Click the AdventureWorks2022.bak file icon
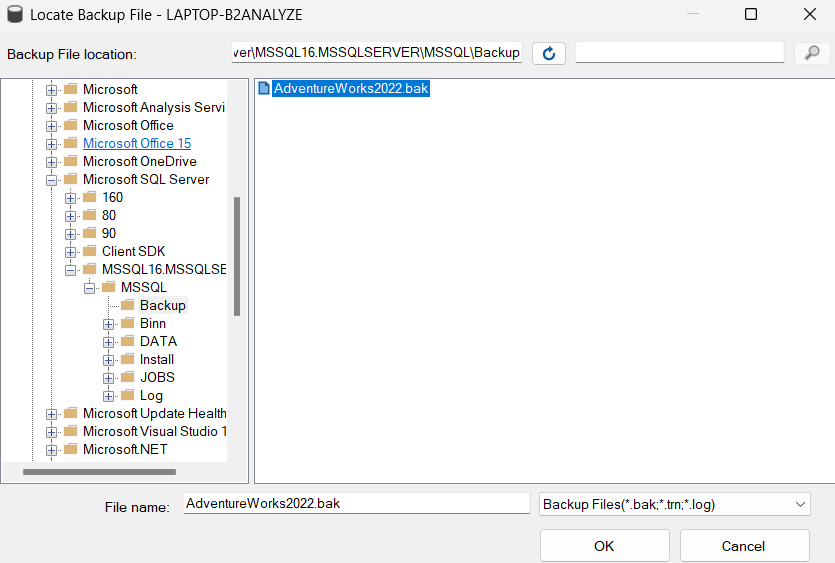Viewport: 835px width, 563px height. click(264, 88)
